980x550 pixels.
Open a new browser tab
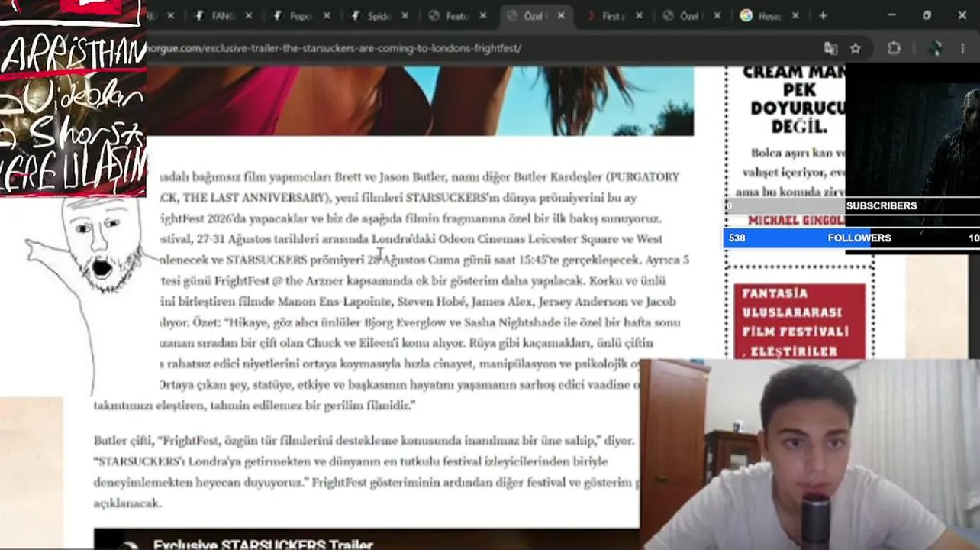pos(823,15)
